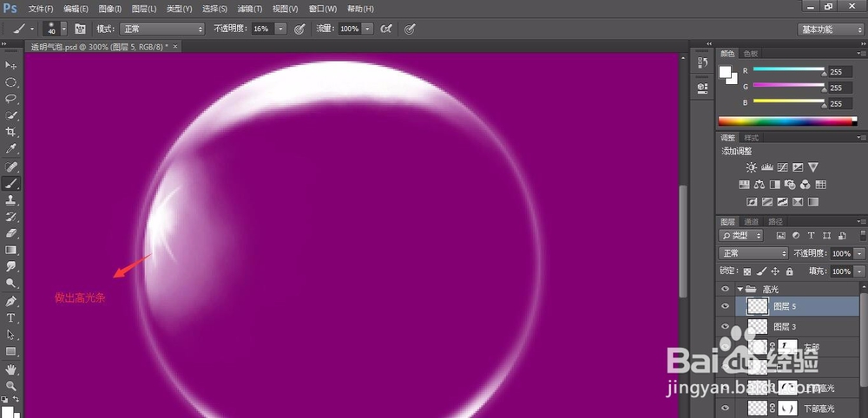Add a Color Balance adjustment
868x418 pixels.
click(759, 184)
